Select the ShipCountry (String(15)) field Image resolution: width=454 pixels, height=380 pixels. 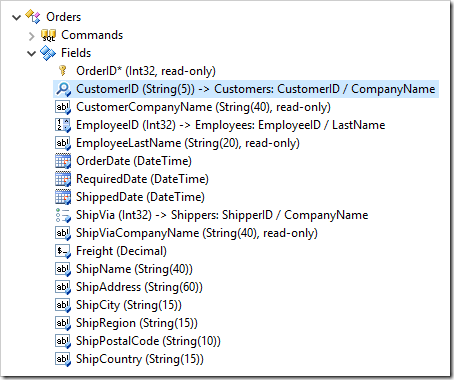click(140, 359)
